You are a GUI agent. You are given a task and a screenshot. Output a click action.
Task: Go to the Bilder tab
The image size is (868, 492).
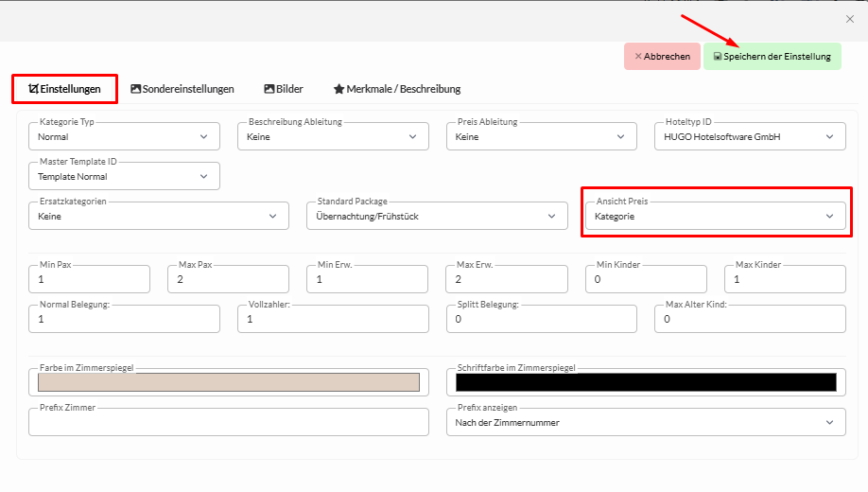tap(284, 89)
